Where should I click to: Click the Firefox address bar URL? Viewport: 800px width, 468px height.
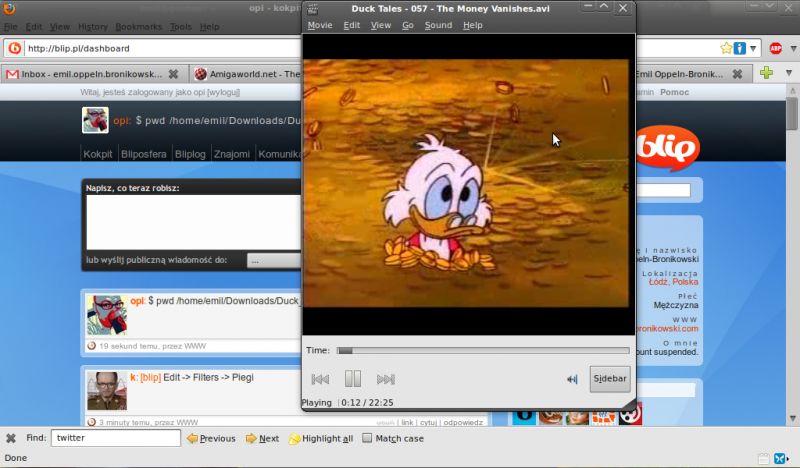click(x=79, y=48)
